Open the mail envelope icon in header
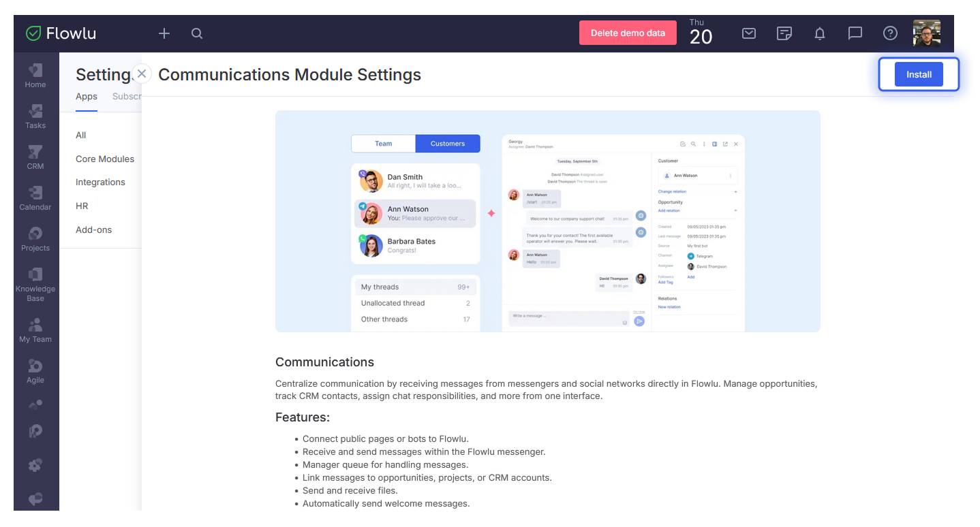Viewport: 980px width, 527px height. (x=749, y=33)
